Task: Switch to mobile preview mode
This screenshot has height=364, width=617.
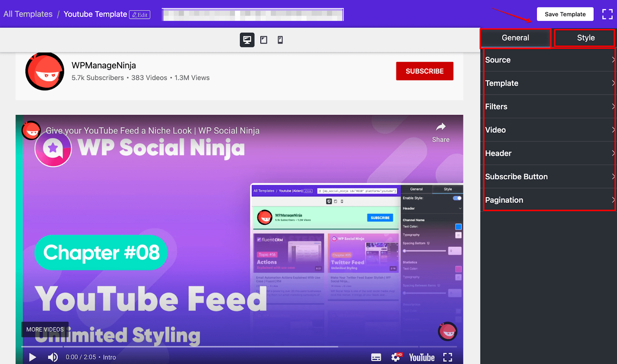Action: [x=280, y=40]
